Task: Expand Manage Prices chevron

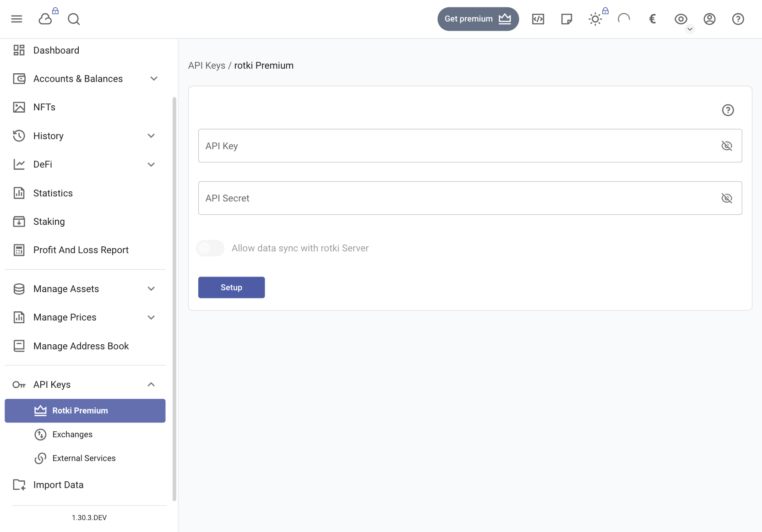Action: (x=151, y=317)
